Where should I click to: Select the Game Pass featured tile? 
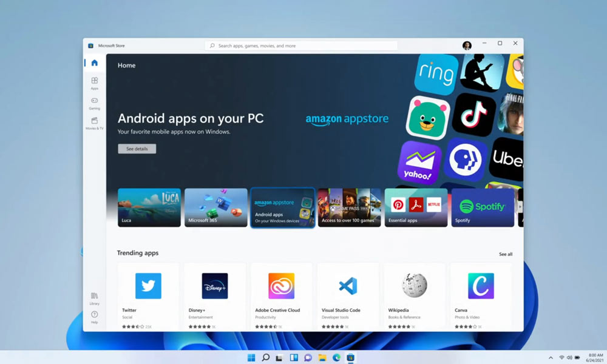click(349, 207)
